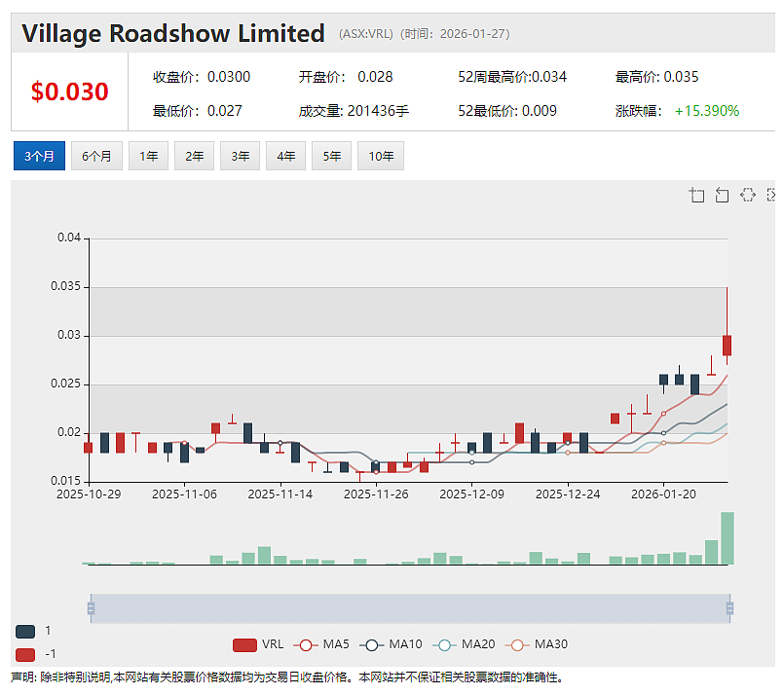
Task: Show the 3年 price history
Action: coord(240,156)
